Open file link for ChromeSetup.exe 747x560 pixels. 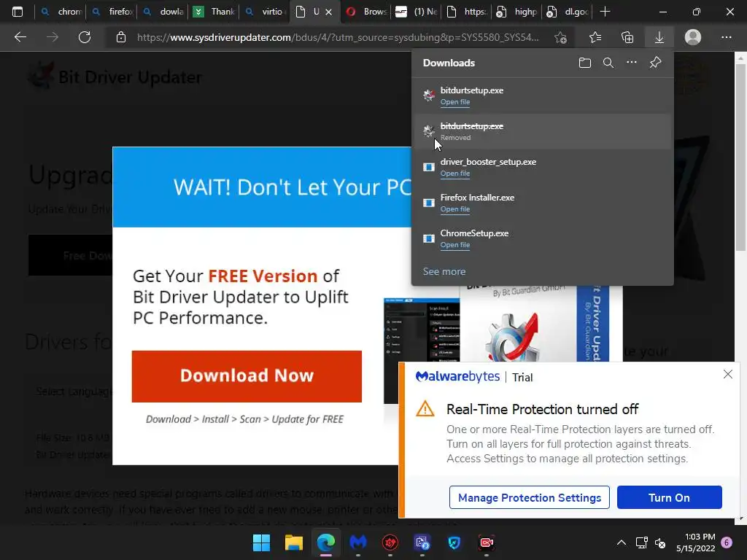(x=455, y=245)
